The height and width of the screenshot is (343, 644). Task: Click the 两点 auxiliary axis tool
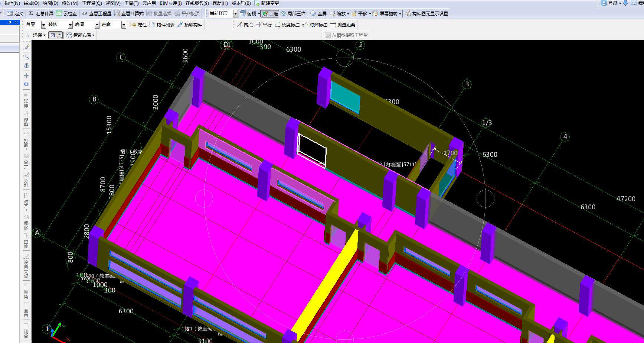(245, 25)
